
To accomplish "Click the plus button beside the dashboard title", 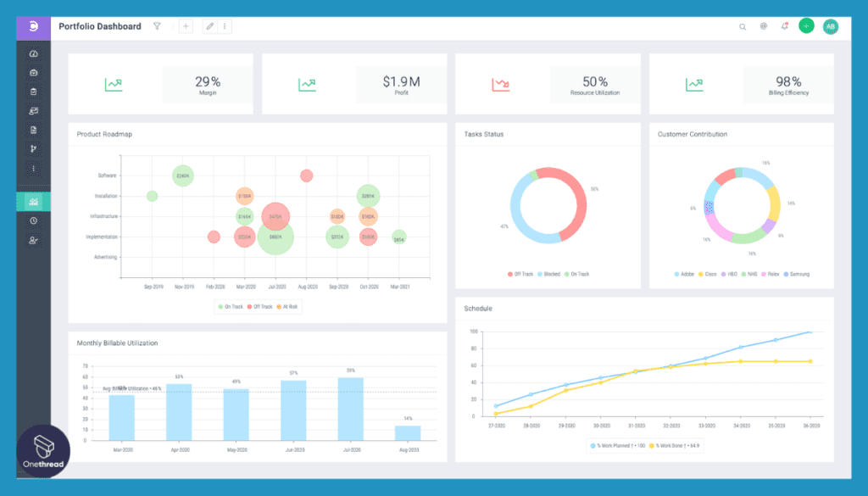I will pyautogui.click(x=186, y=26).
